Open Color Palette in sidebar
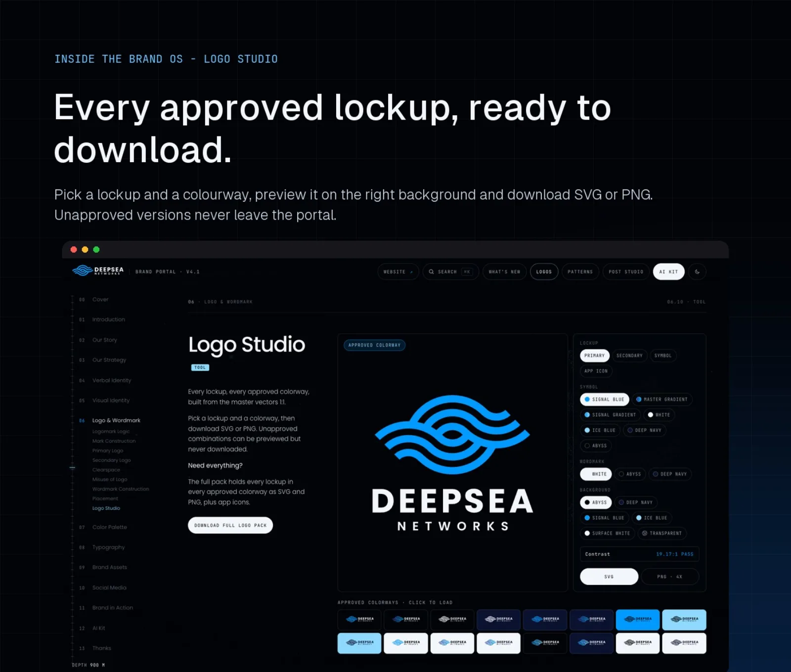 point(109,527)
